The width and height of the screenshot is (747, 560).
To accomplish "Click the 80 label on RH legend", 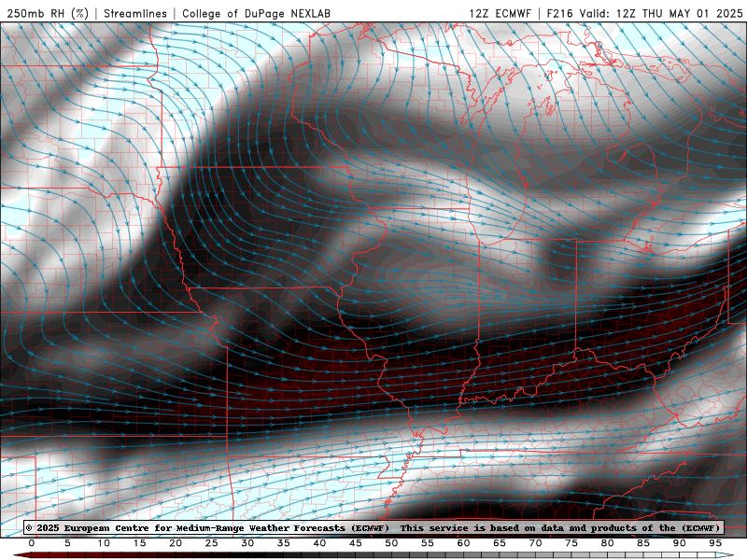I will tap(608, 543).
